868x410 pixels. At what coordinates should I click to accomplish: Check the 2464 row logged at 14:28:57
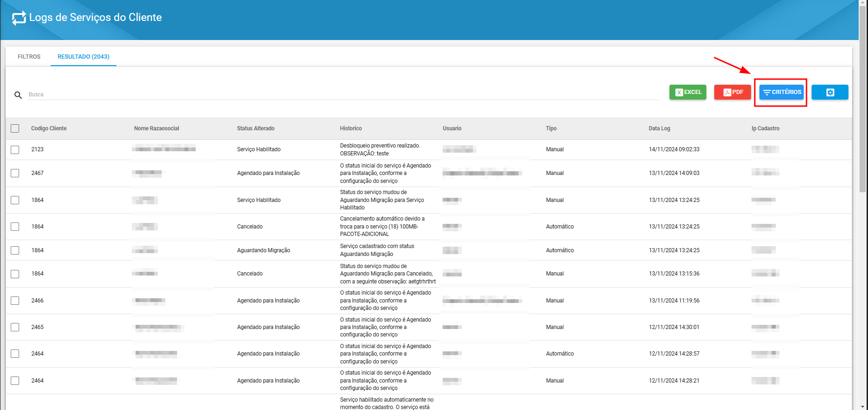(x=15, y=354)
